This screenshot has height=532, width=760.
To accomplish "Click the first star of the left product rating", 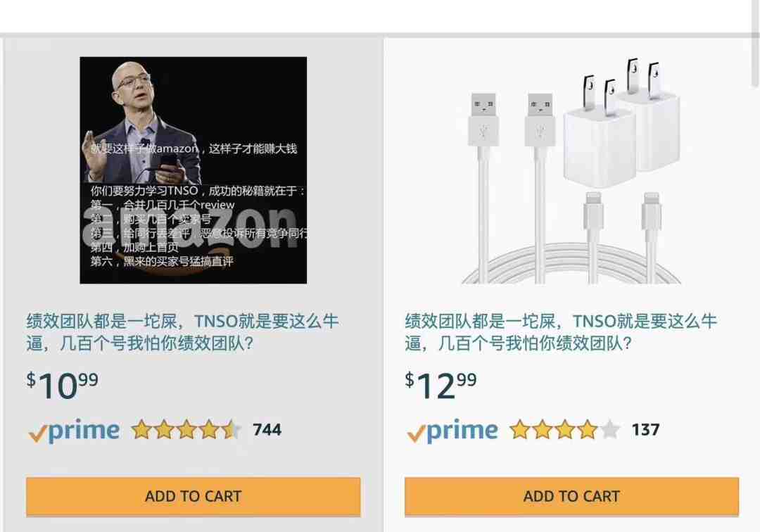I will coord(141,429).
